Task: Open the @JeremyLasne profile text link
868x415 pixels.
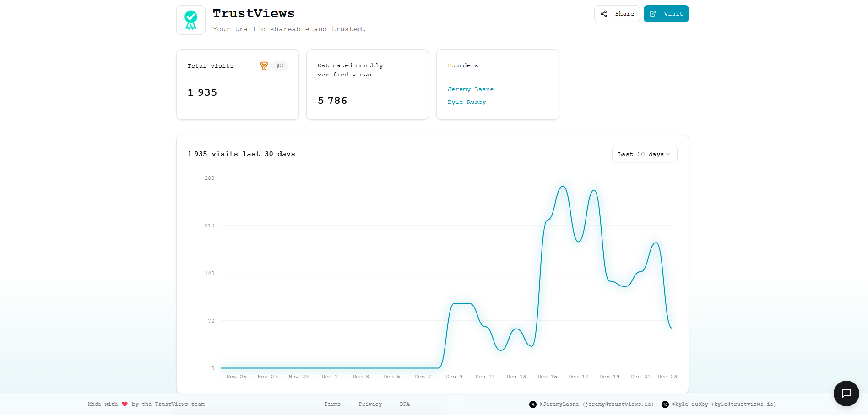Action: point(596,404)
